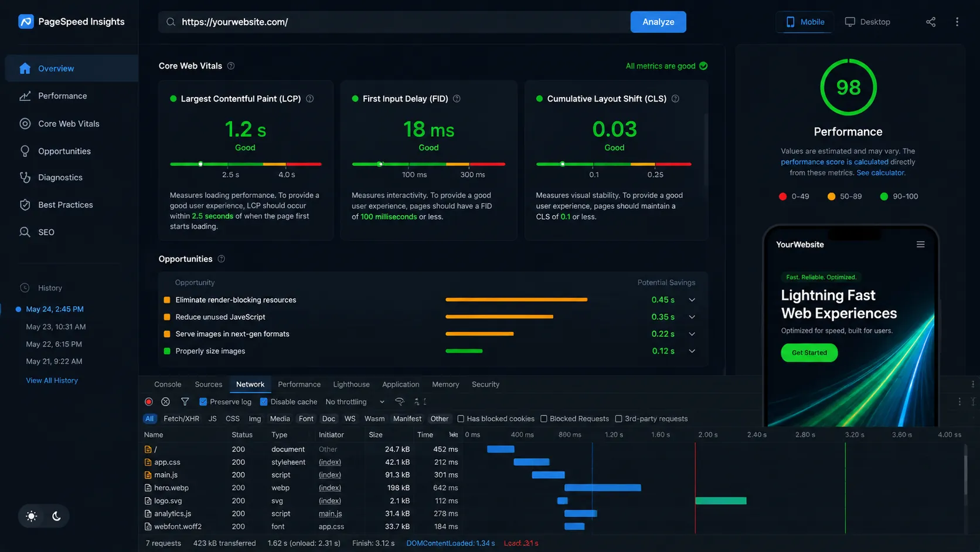Click Get Started in phone preview
Image resolution: width=980 pixels, height=552 pixels.
(x=809, y=353)
